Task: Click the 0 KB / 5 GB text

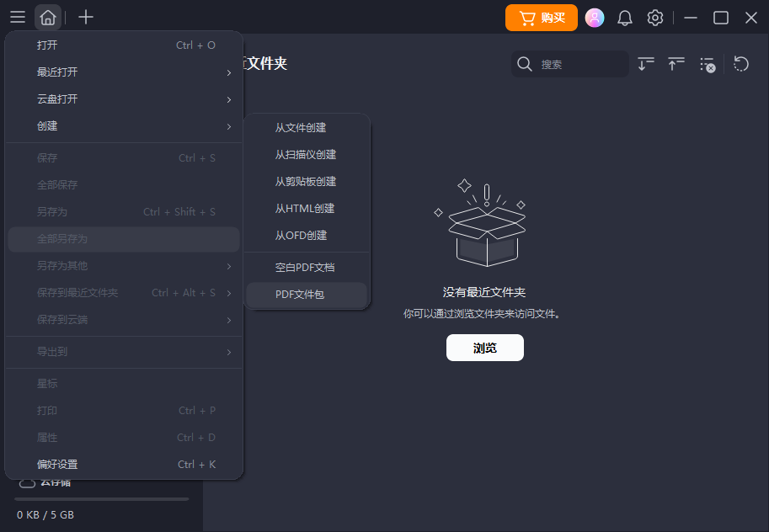Action: point(45,515)
